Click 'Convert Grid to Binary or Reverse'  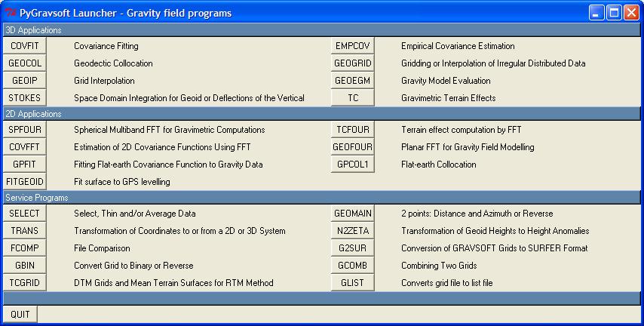point(133,266)
